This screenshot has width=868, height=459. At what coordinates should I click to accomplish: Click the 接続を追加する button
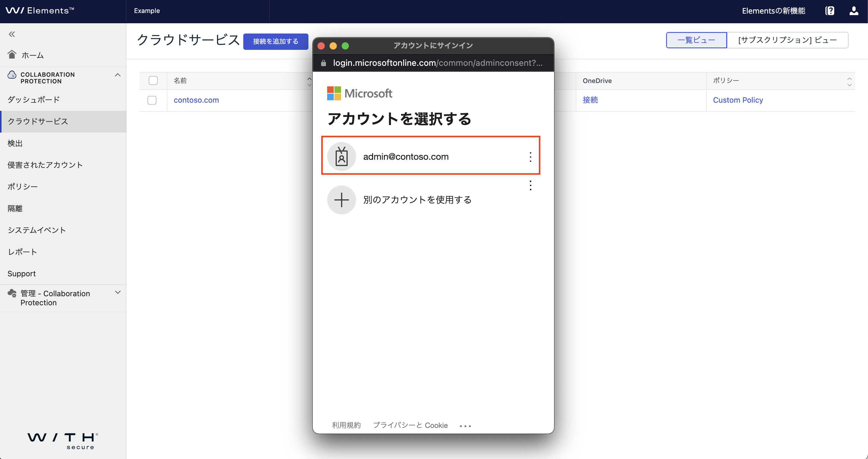(276, 41)
